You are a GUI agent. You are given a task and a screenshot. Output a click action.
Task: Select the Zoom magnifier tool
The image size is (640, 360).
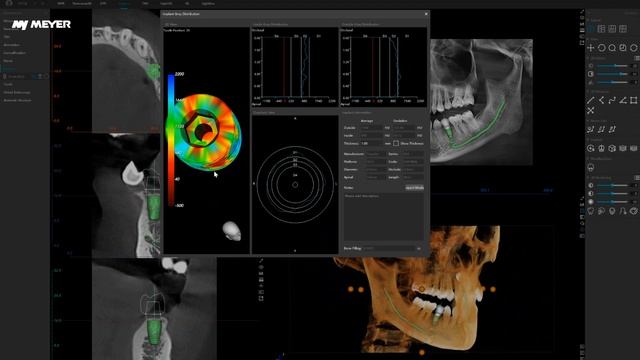(612, 48)
